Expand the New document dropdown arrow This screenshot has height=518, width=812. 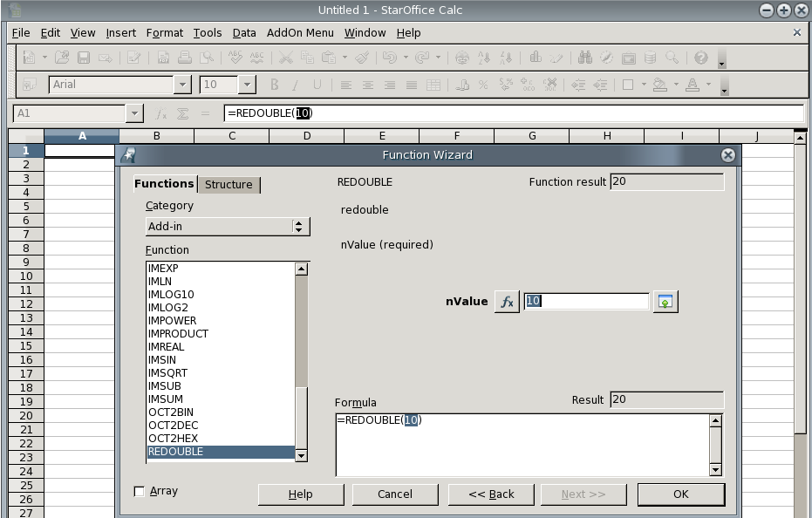coord(44,58)
